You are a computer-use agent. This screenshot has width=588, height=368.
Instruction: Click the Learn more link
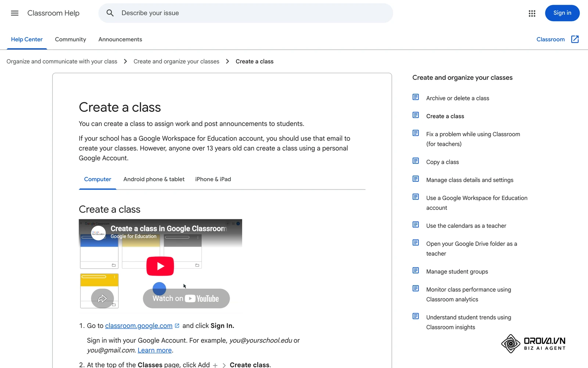point(155,350)
